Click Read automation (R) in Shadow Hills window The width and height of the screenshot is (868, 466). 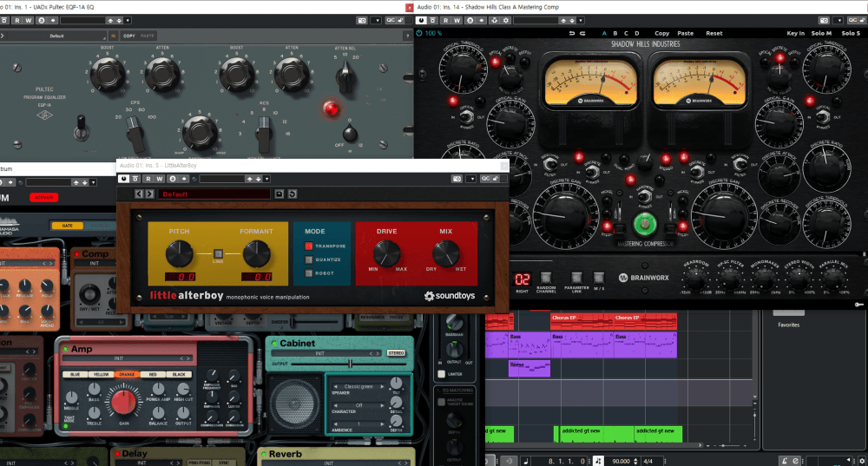click(x=445, y=21)
